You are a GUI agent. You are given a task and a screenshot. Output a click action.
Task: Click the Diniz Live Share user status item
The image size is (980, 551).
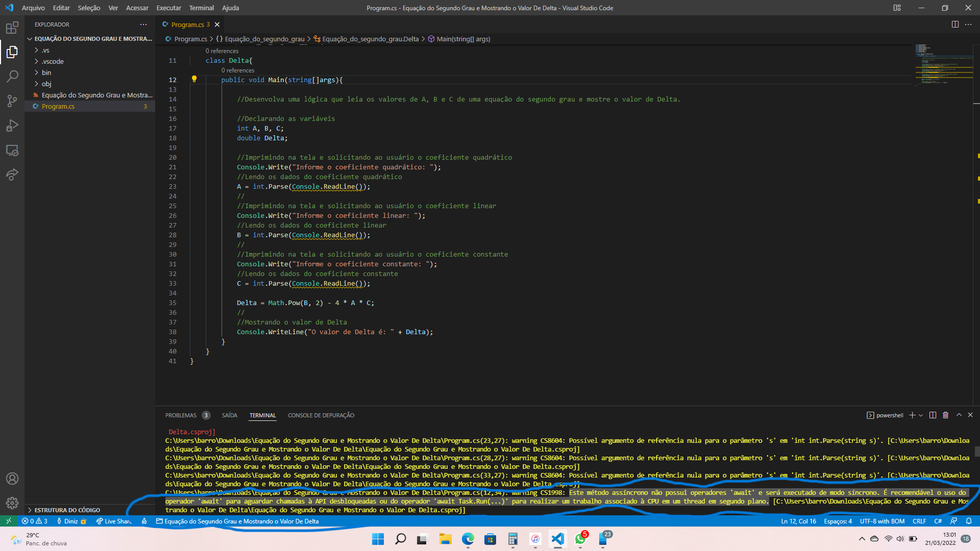(x=71, y=521)
